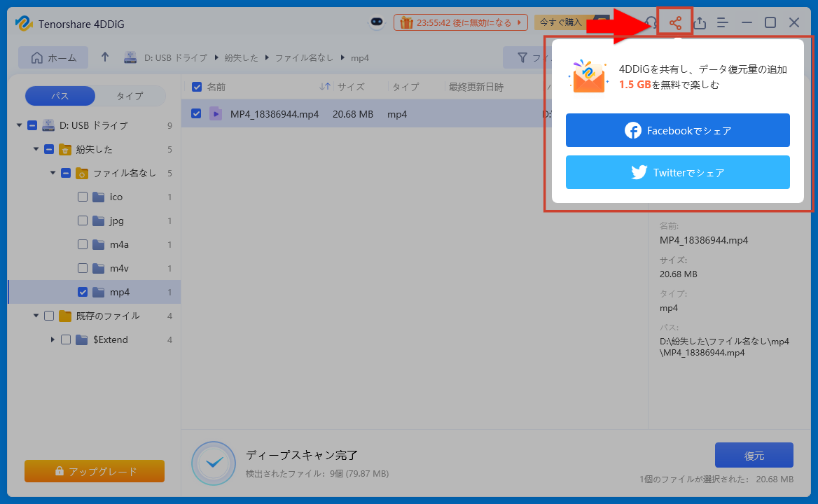The image size is (818, 504).
Task: Click the sort arrows icon beside 名前
Action: [325, 87]
